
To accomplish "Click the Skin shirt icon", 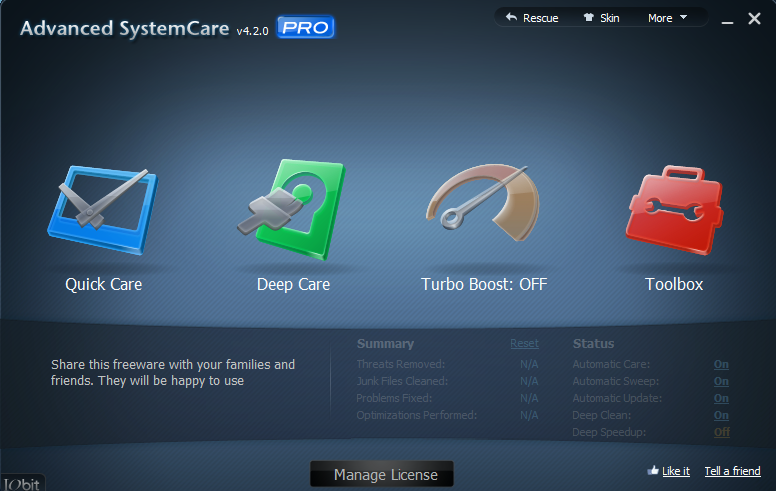I will (588, 17).
